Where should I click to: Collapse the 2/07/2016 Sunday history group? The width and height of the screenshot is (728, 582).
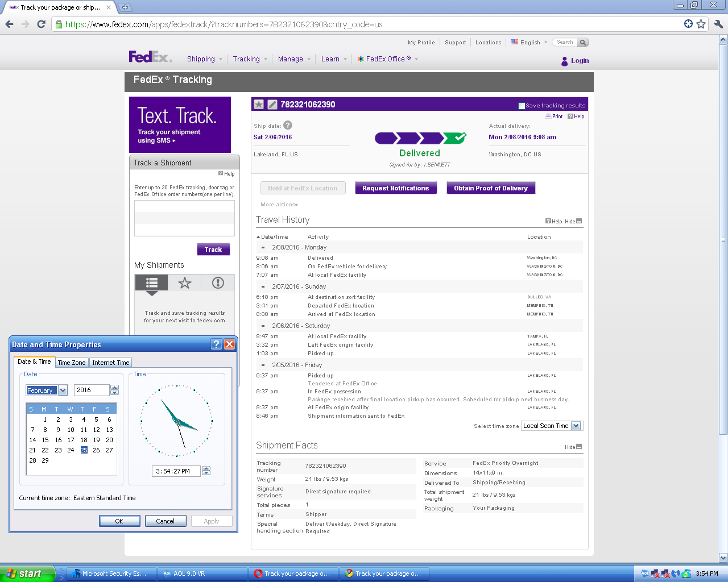263,287
